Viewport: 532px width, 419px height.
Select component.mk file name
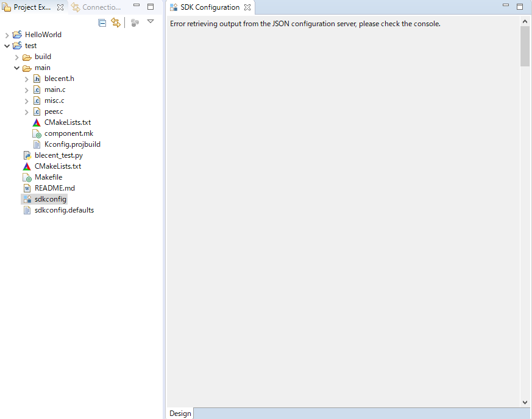pyautogui.click(x=68, y=133)
